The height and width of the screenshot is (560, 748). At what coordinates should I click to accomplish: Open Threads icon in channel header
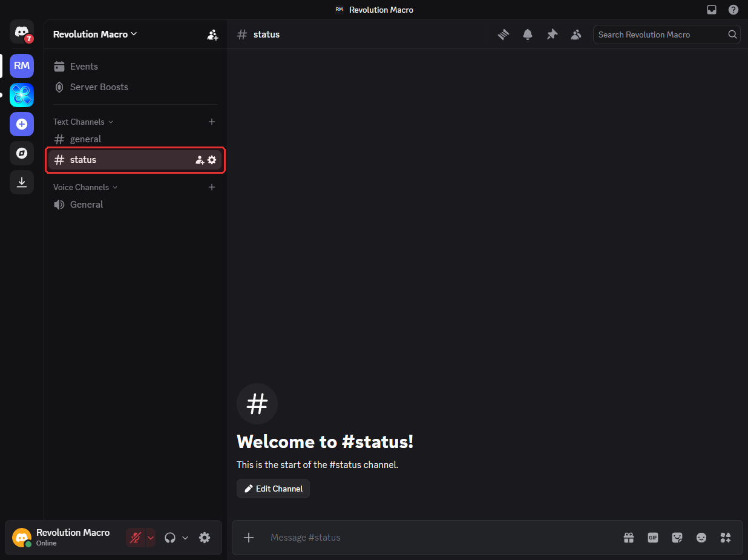pyautogui.click(x=504, y=35)
